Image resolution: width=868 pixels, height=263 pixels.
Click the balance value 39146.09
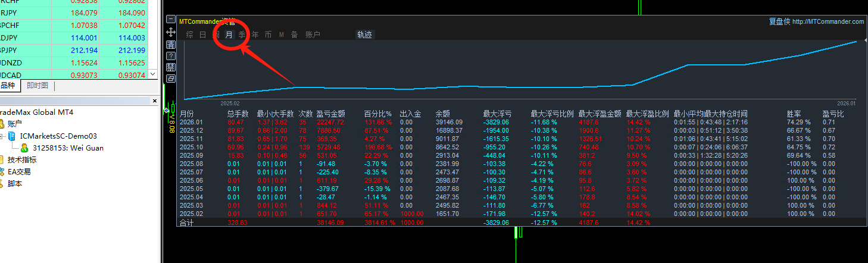click(x=449, y=122)
